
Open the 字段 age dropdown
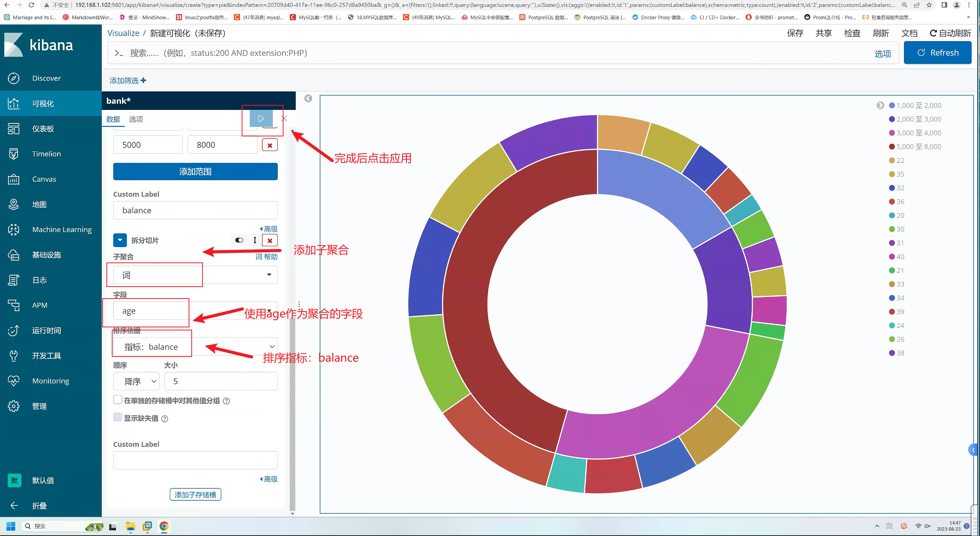(x=195, y=310)
